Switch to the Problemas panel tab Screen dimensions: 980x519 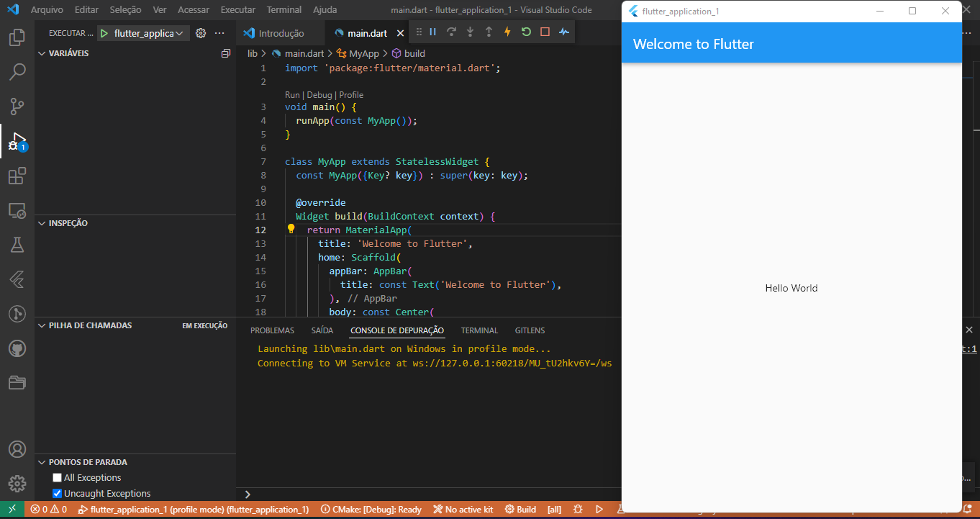coord(272,330)
